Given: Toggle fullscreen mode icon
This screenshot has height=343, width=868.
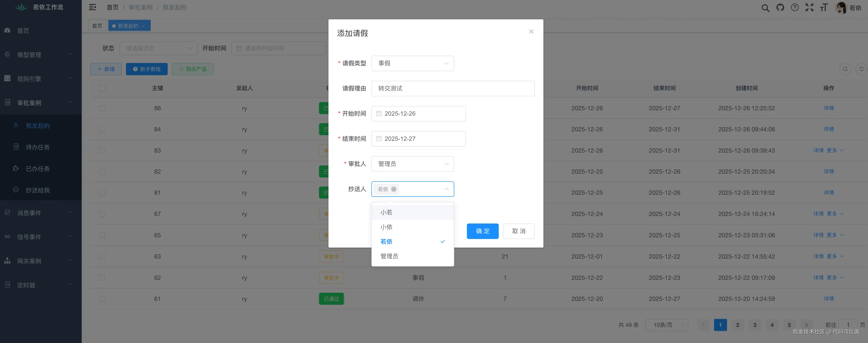Looking at the screenshot, I should [x=809, y=7].
